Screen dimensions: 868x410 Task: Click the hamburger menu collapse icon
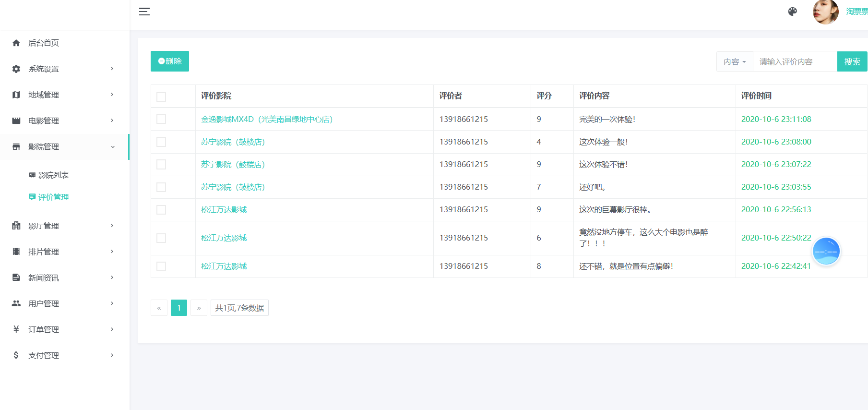click(144, 12)
